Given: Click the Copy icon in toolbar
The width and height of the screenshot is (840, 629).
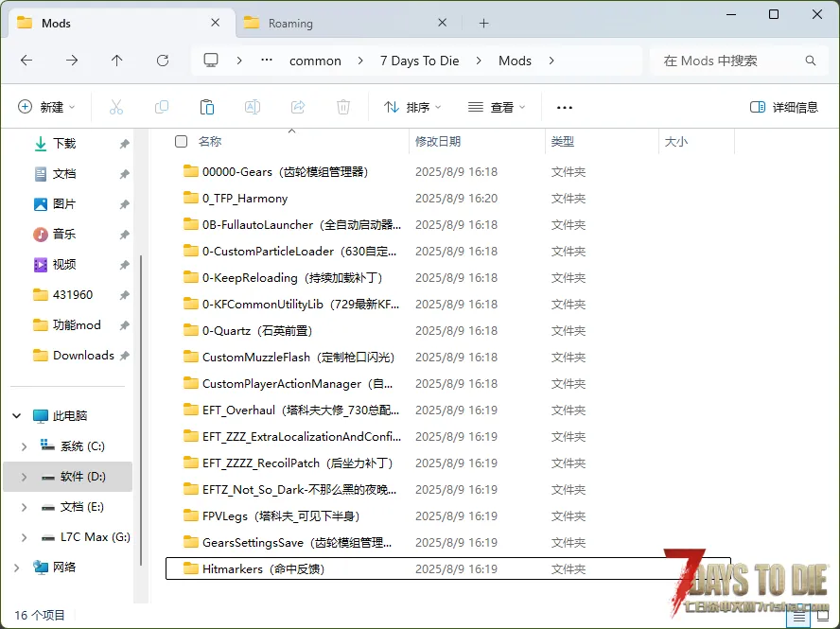Looking at the screenshot, I should click(162, 107).
